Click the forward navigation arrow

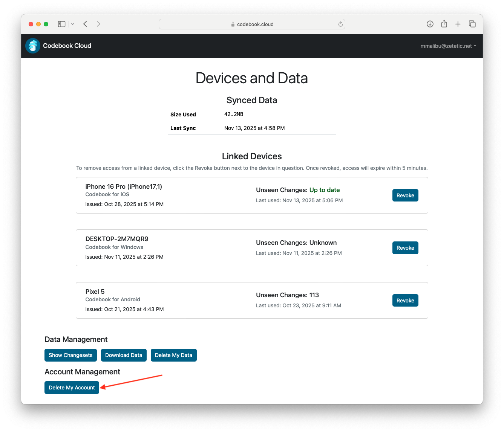coord(98,24)
